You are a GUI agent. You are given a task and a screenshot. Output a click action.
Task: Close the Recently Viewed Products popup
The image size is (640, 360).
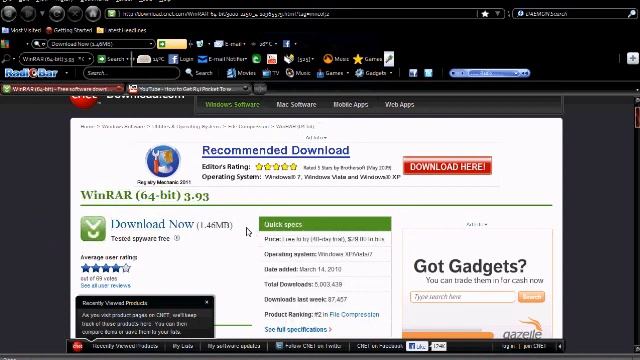207,302
